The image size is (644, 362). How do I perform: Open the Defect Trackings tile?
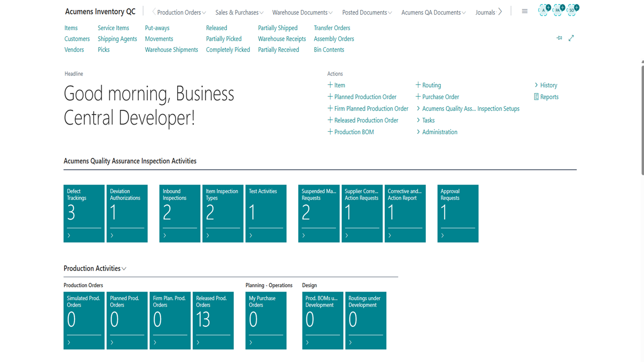84,213
